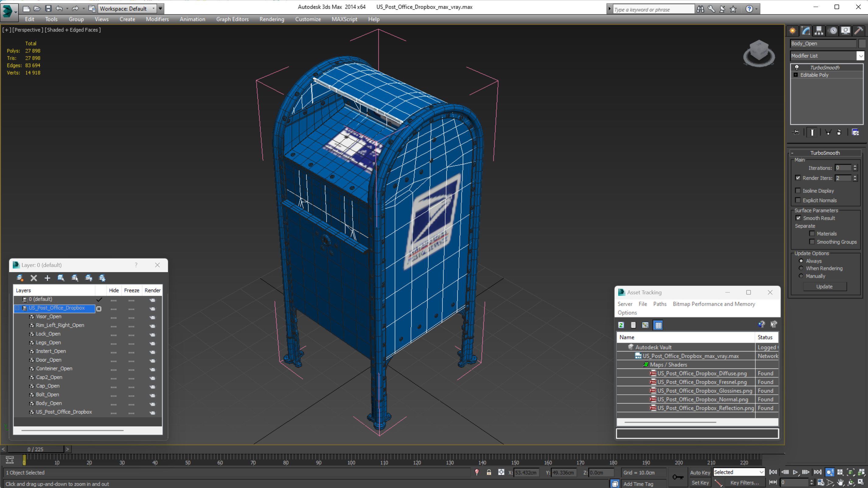The height and width of the screenshot is (488, 868).
Task: Click the Body_Open object color swatch
Action: pyautogui.click(x=862, y=43)
